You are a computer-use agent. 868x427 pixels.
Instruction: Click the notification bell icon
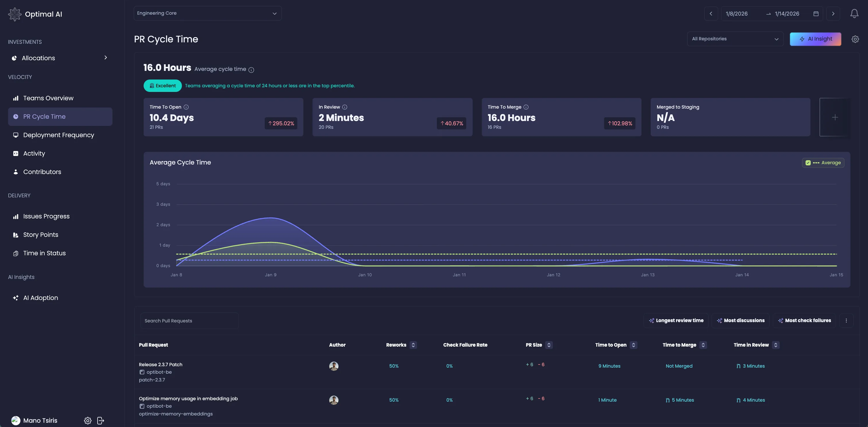coord(854,14)
